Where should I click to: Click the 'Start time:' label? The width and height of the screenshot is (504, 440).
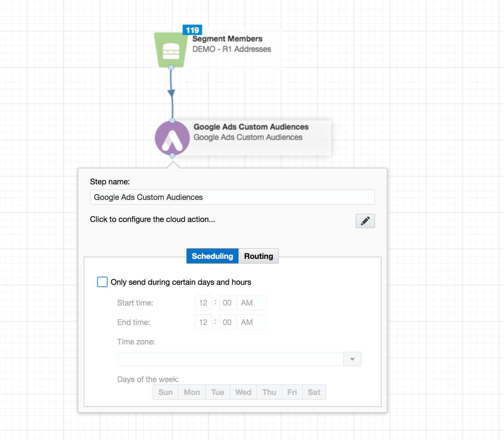pyautogui.click(x=135, y=303)
